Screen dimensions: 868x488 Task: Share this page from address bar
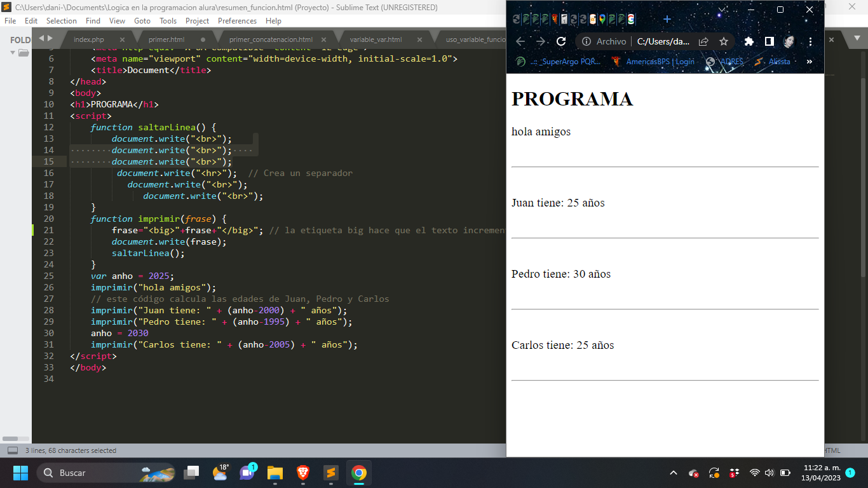point(703,41)
